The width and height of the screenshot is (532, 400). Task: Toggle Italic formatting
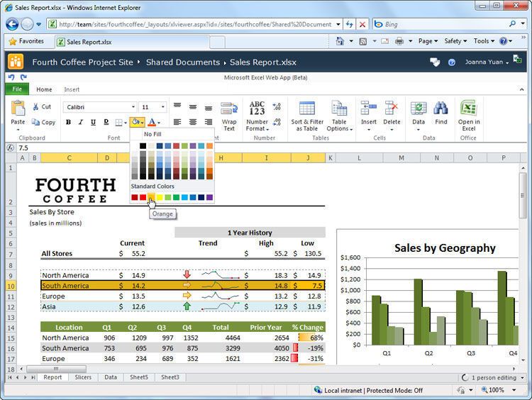pos(81,122)
